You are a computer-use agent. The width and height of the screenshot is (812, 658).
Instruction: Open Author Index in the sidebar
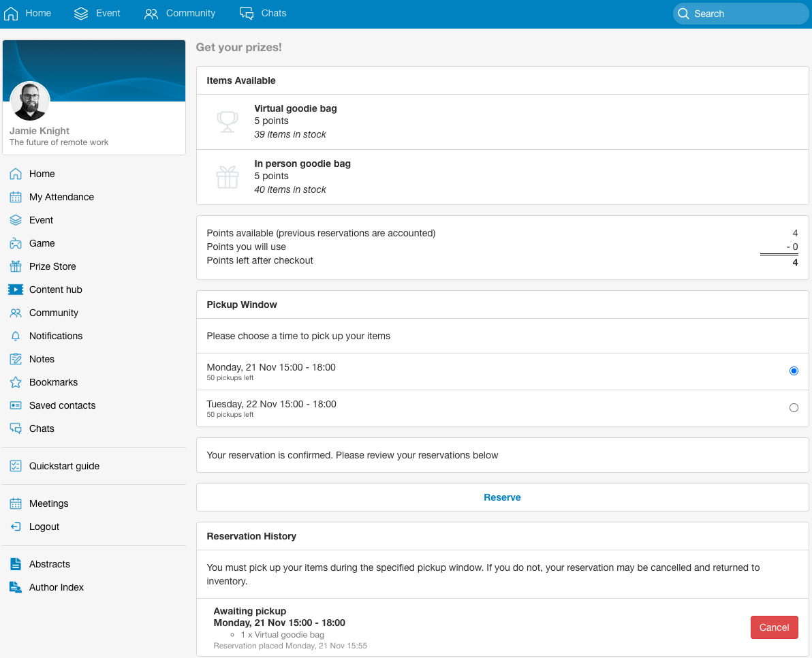click(x=56, y=587)
